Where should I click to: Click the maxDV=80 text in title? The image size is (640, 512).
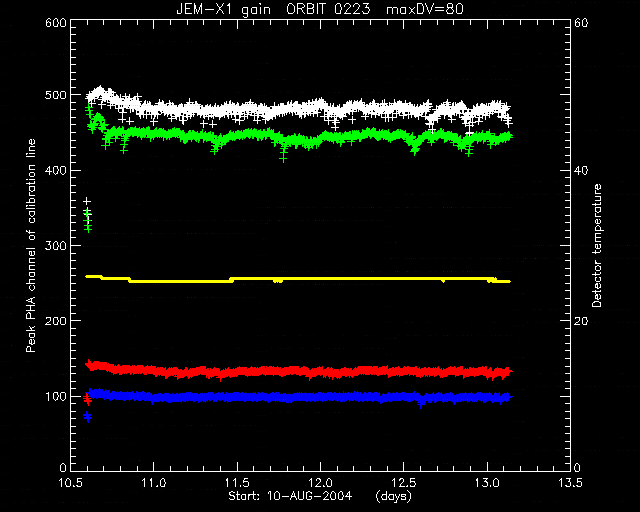425,9
